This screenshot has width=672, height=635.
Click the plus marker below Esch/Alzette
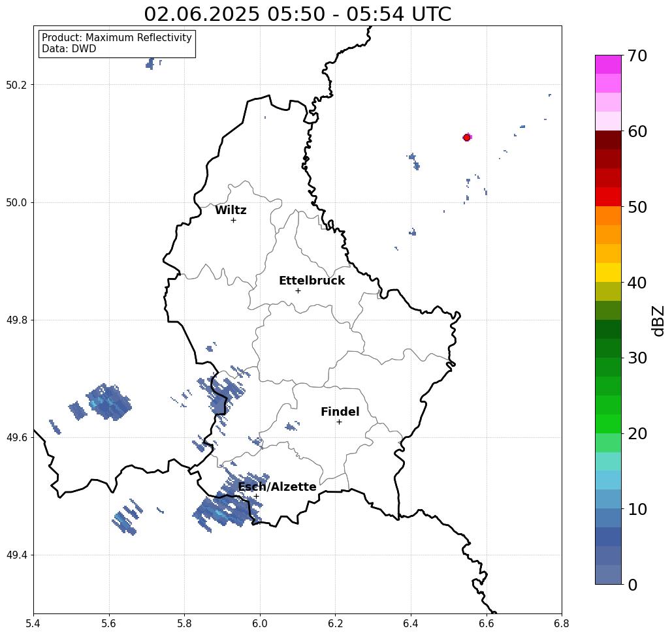coord(256,497)
